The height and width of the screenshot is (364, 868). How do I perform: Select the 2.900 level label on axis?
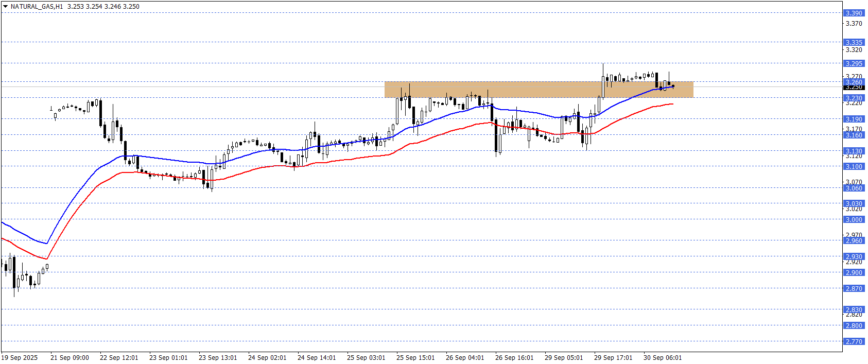(854, 272)
